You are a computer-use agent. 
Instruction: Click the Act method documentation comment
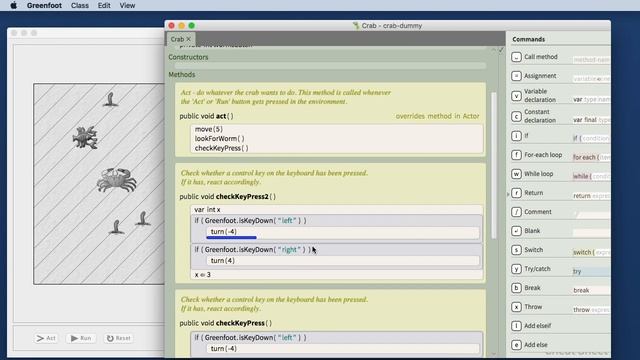(x=286, y=97)
